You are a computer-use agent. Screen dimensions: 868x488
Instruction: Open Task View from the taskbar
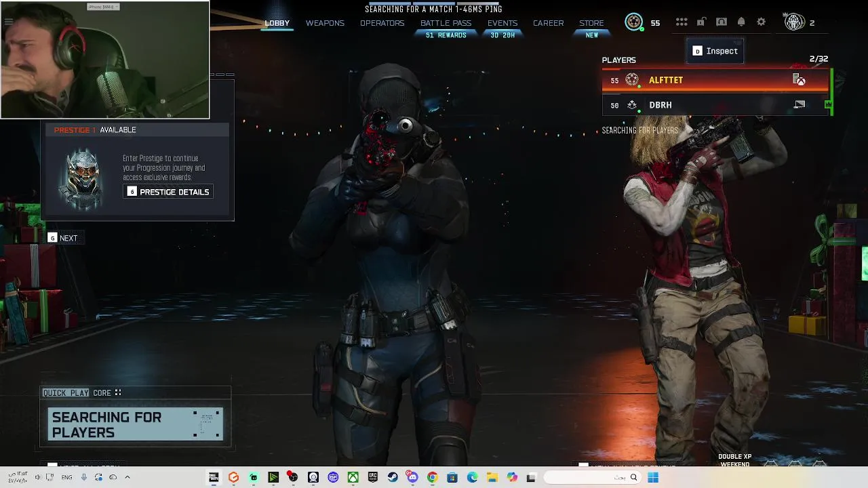(531, 477)
